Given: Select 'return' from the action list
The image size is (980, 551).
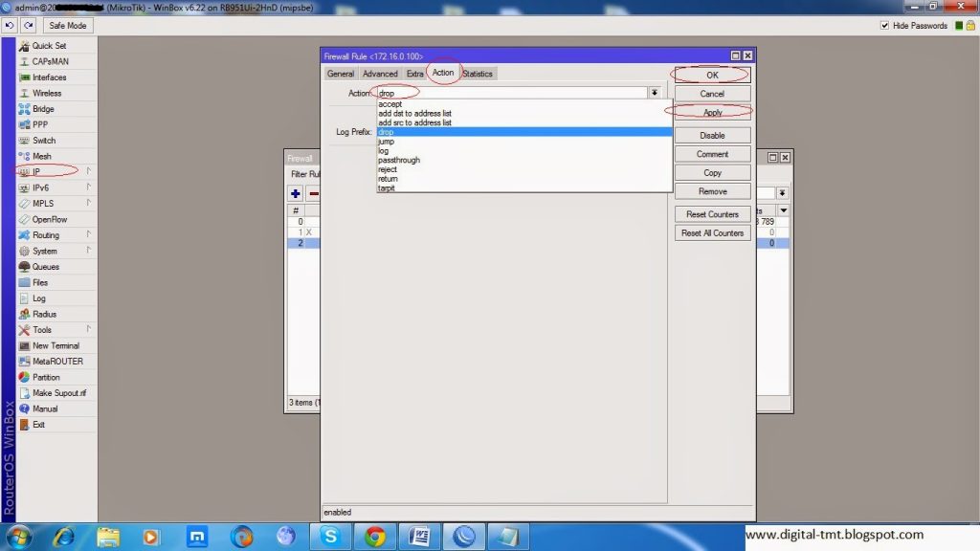Looking at the screenshot, I should [523, 179].
